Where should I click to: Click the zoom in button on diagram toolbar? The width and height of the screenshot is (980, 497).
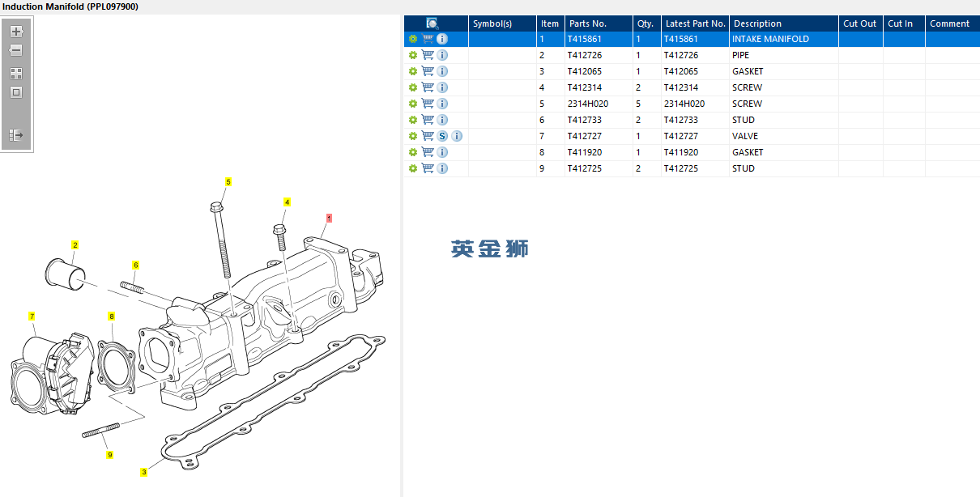click(16, 32)
